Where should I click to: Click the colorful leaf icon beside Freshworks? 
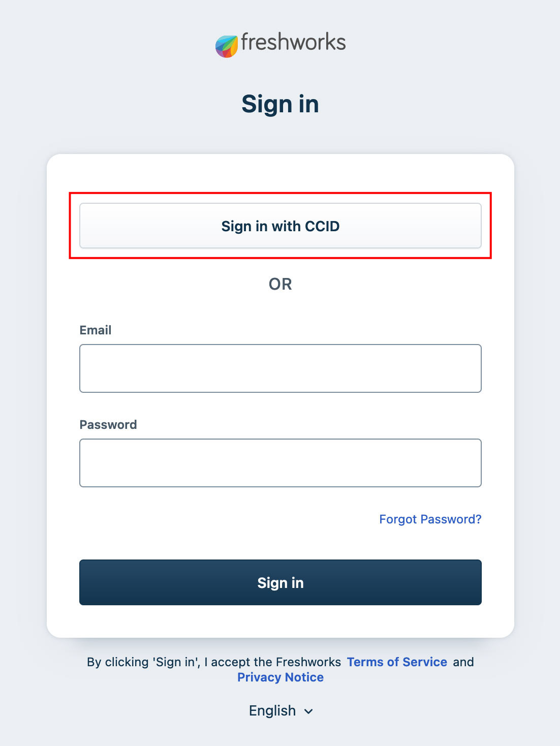click(227, 45)
